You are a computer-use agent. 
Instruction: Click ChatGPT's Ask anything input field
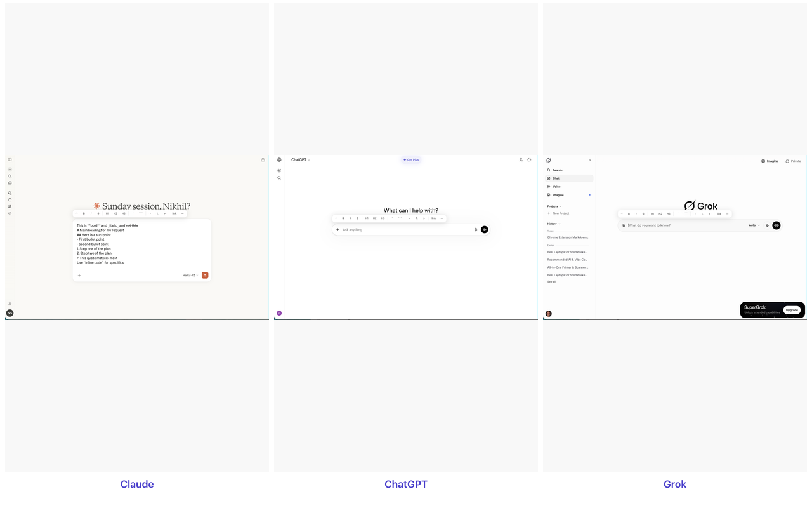click(x=381, y=229)
